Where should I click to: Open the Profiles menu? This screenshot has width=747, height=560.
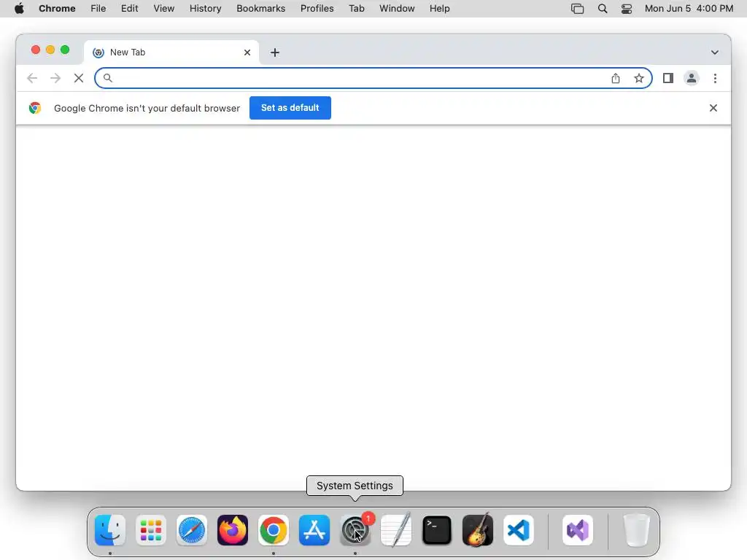pyautogui.click(x=317, y=9)
